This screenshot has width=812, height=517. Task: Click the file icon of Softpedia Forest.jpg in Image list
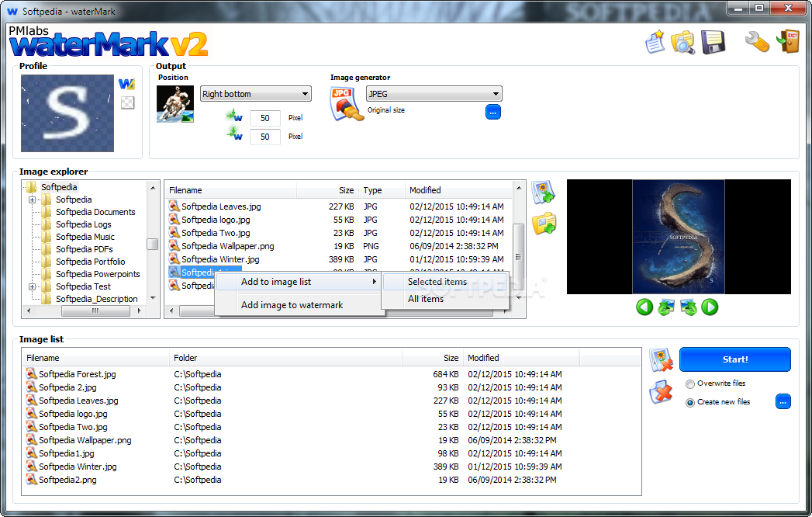coord(32,373)
